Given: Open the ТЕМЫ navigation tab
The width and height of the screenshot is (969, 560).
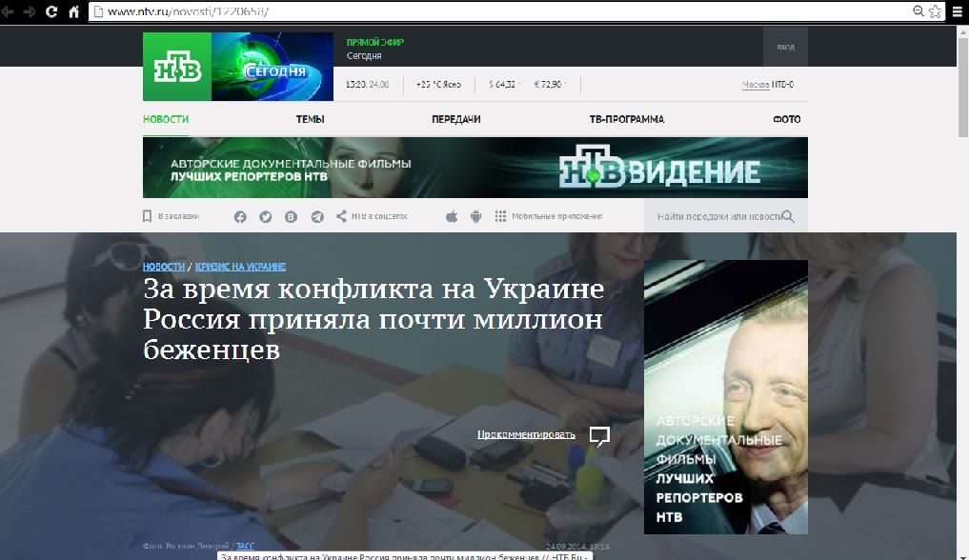Looking at the screenshot, I should (x=311, y=119).
